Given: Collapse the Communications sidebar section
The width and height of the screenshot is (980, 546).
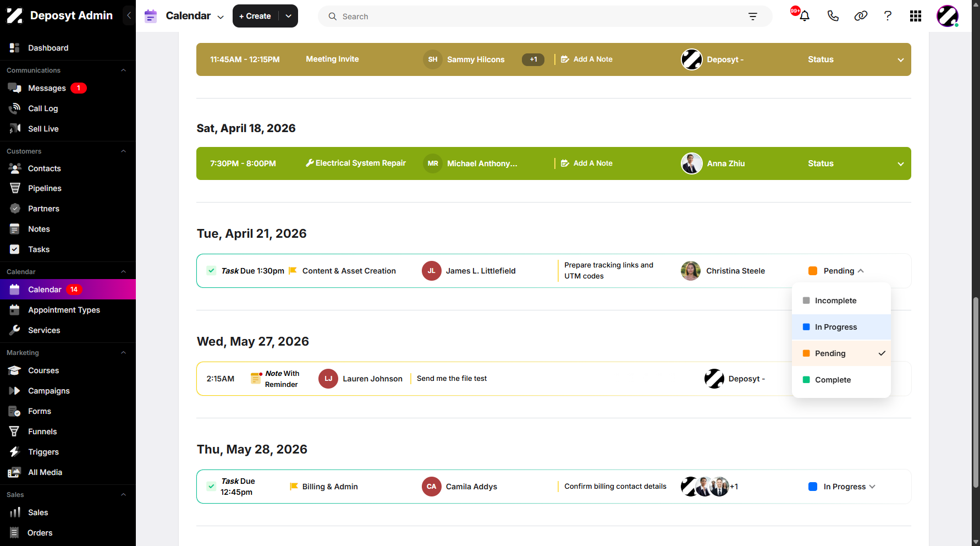Looking at the screenshot, I should [124, 70].
